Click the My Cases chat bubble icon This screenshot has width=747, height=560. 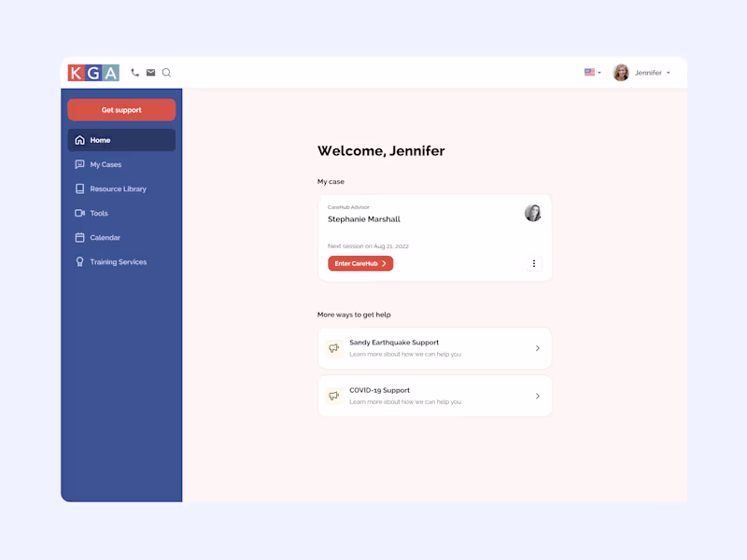79,164
